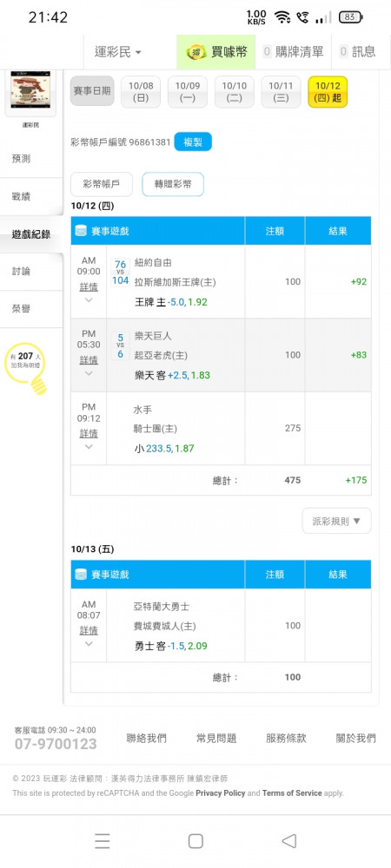Select the 10/12 (四) 起 date tab
The height and width of the screenshot is (868, 391).
tap(328, 92)
